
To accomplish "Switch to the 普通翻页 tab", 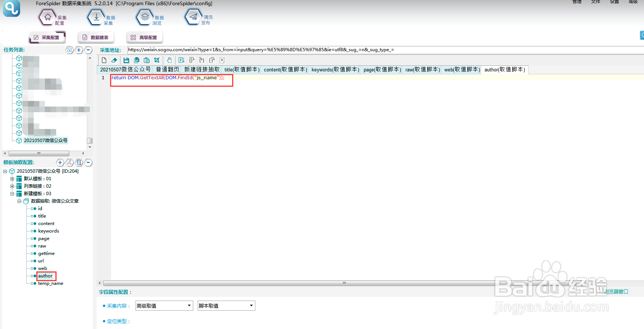I will [x=167, y=70].
